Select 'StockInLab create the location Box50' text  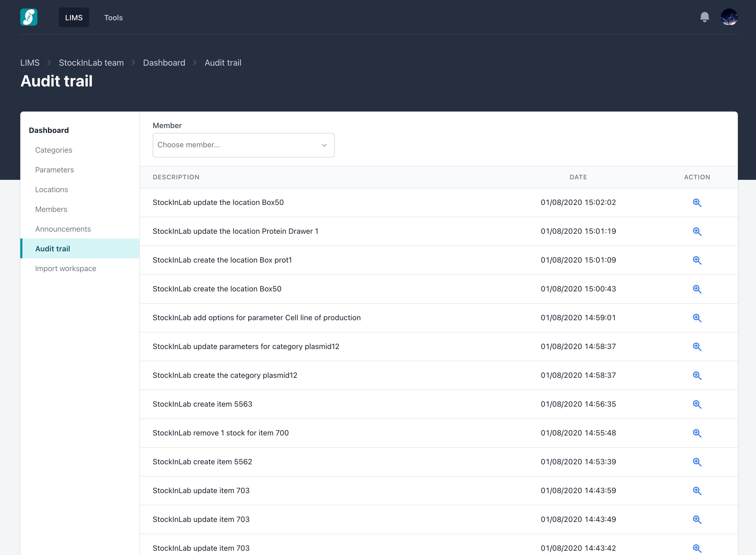pyautogui.click(x=217, y=289)
